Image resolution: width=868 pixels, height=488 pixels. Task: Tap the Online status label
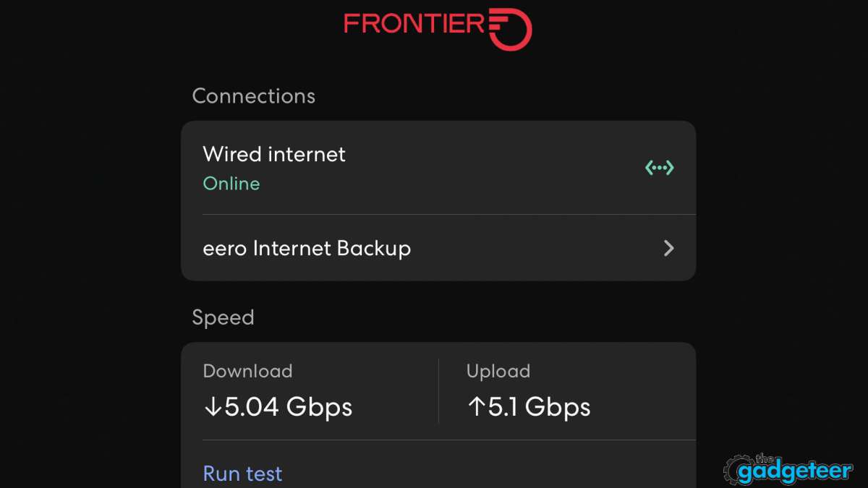[x=231, y=184]
